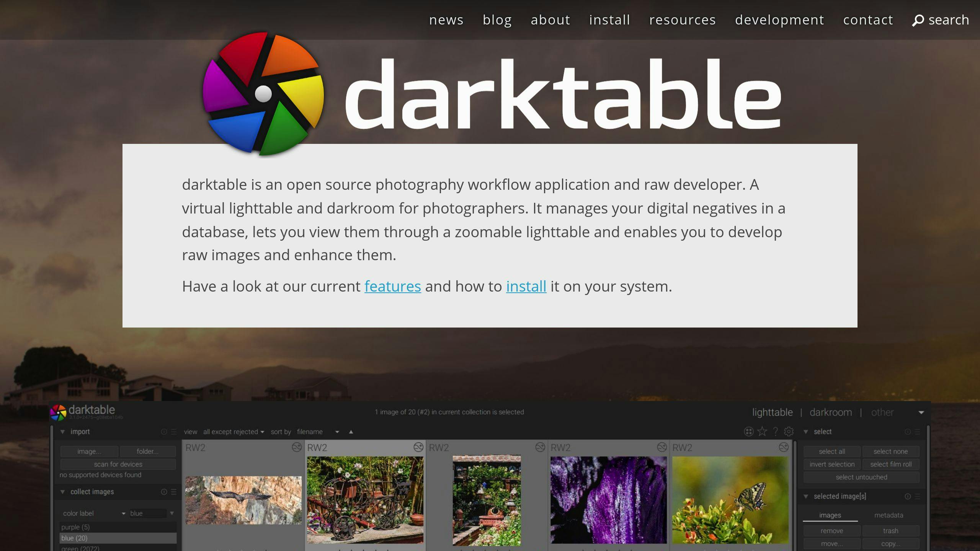The image size is (980, 551).
Task: Click the collect images reset icon
Action: (x=164, y=492)
